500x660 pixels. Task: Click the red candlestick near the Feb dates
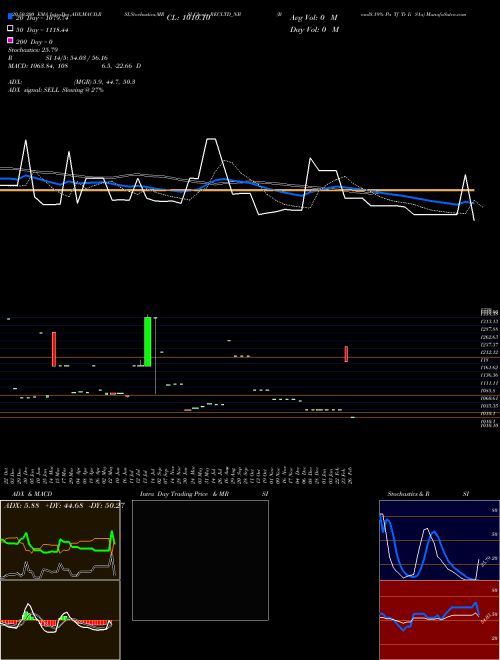tap(346, 354)
